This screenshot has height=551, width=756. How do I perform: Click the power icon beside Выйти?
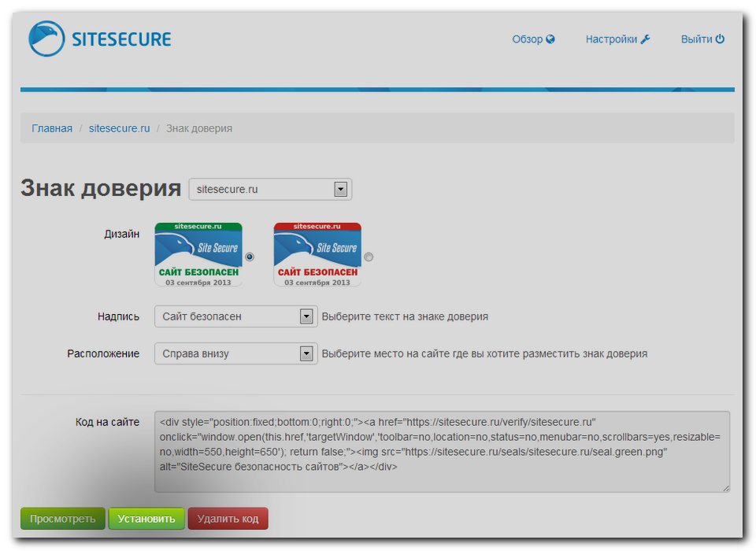tap(720, 39)
